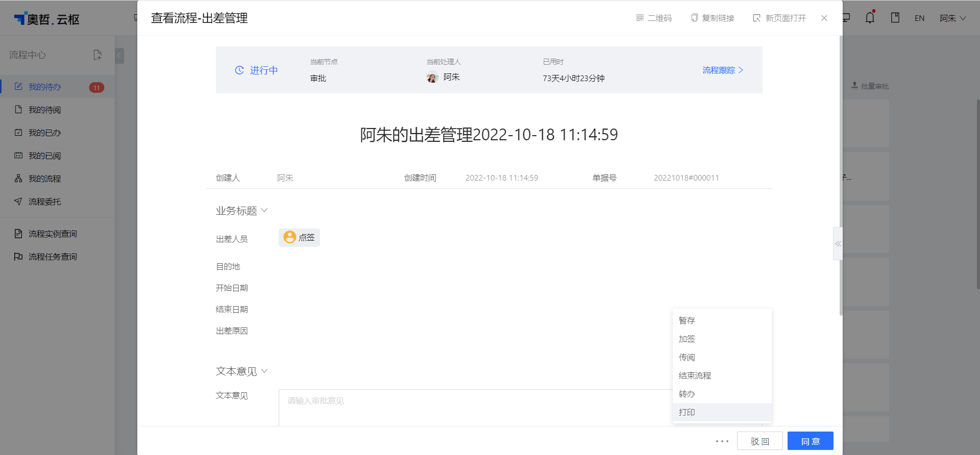
Task: Click the 我的流程 hierarchy icon
Action: [18, 178]
